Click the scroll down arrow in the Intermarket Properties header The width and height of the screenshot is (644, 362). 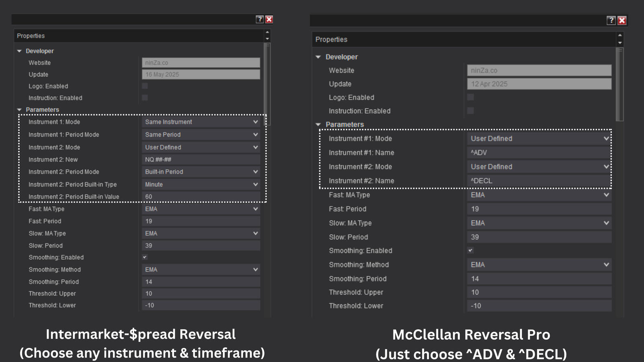[267, 39]
